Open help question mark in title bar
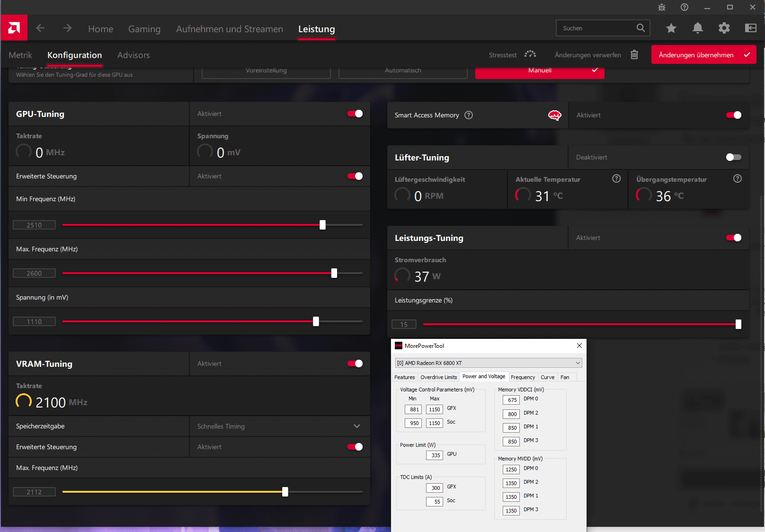 point(685,7)
